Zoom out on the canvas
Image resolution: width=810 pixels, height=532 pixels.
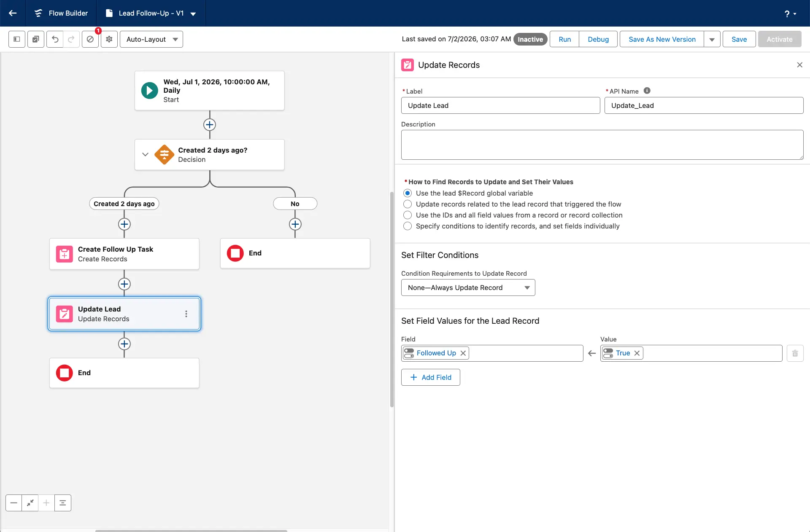14,503
